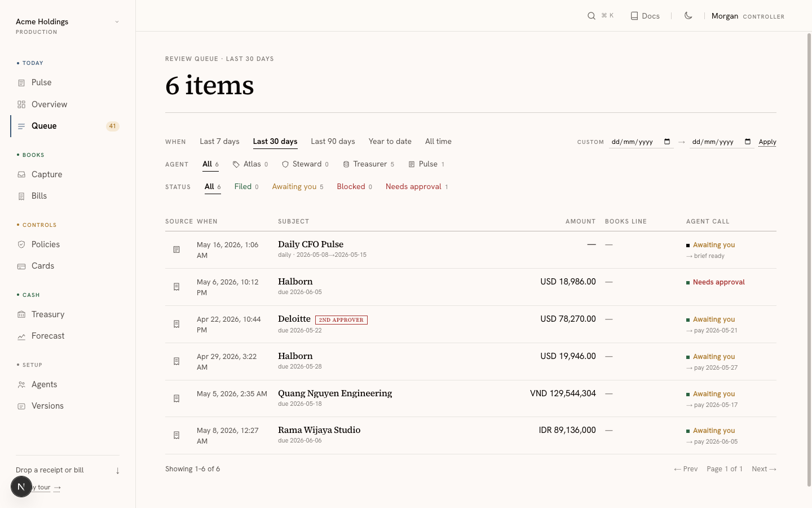Viewport: 812px width, 508px height.
Task: Open Policies via its shield icon
Action: click(x=21, y=244)
